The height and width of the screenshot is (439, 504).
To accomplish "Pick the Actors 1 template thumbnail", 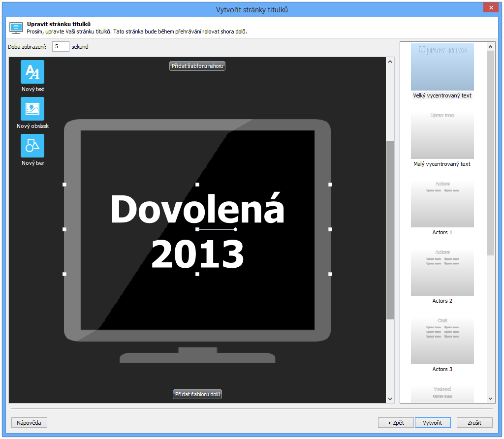I will tap(442, 204).
